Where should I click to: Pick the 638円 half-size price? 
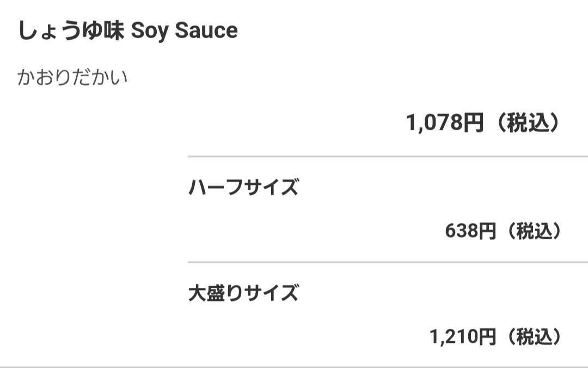(470, 231)
